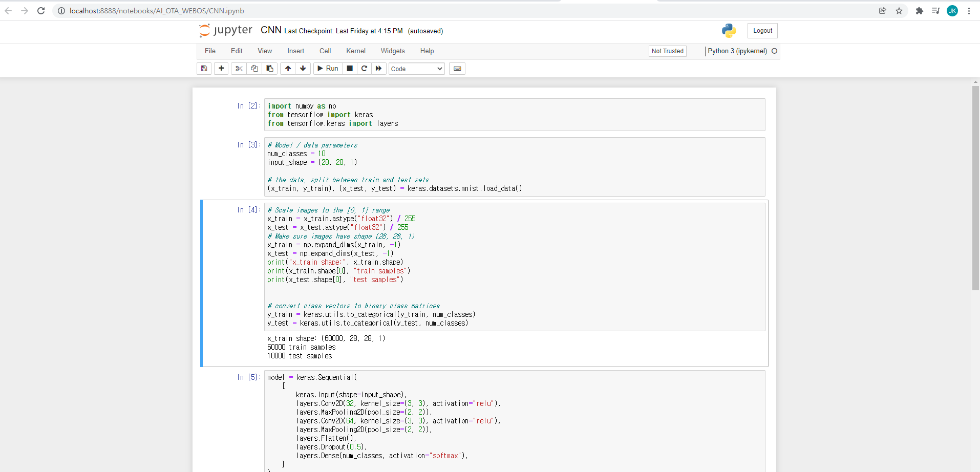This screenshot has width=980, height=472.
Task: Bookmark the page with the star icon
Action: click(x=900, y=10)
